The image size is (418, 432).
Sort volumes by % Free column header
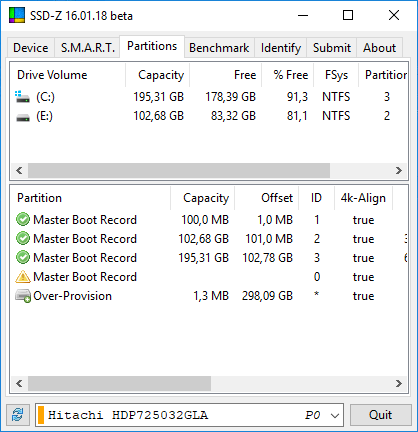(x=288, y=75)
